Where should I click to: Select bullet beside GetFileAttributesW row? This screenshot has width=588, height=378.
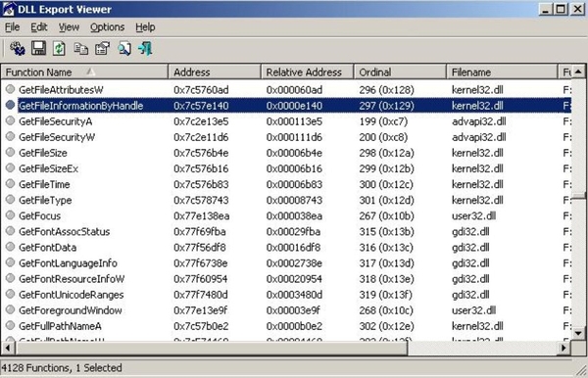click(x=11, y=89)
